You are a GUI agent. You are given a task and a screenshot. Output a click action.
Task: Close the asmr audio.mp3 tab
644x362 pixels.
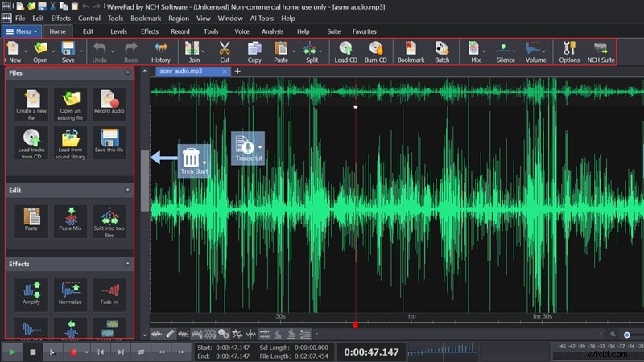(225, 72)
